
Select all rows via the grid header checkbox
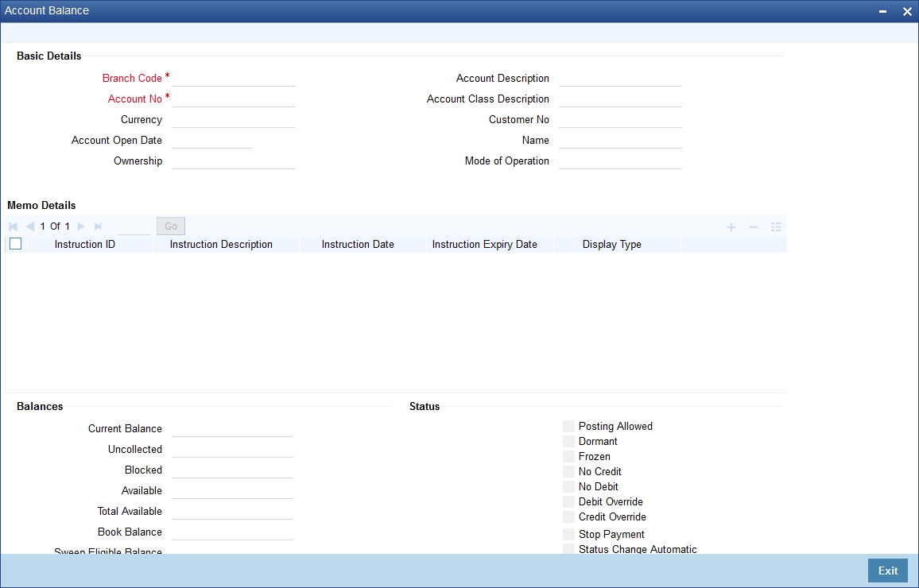[x=15, y=243]
